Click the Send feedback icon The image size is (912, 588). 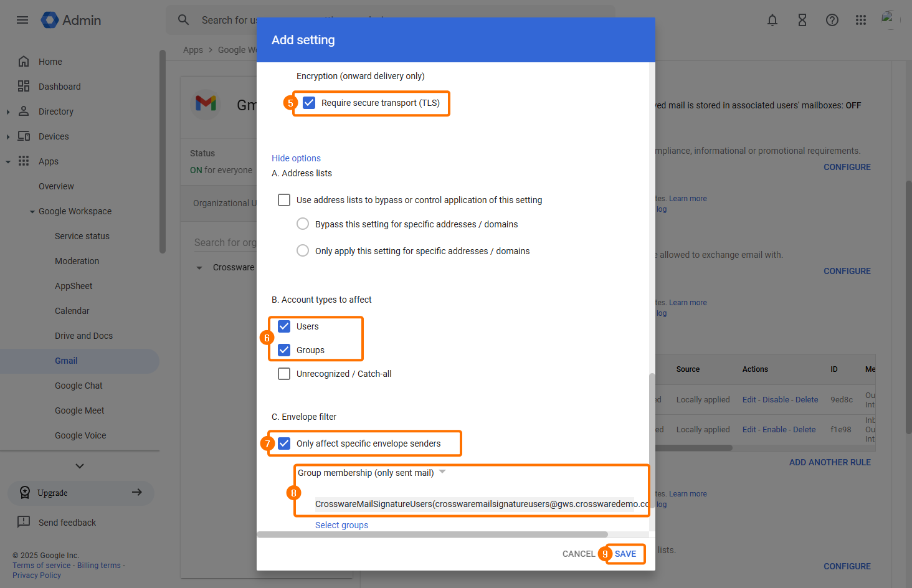coord(24,522)
